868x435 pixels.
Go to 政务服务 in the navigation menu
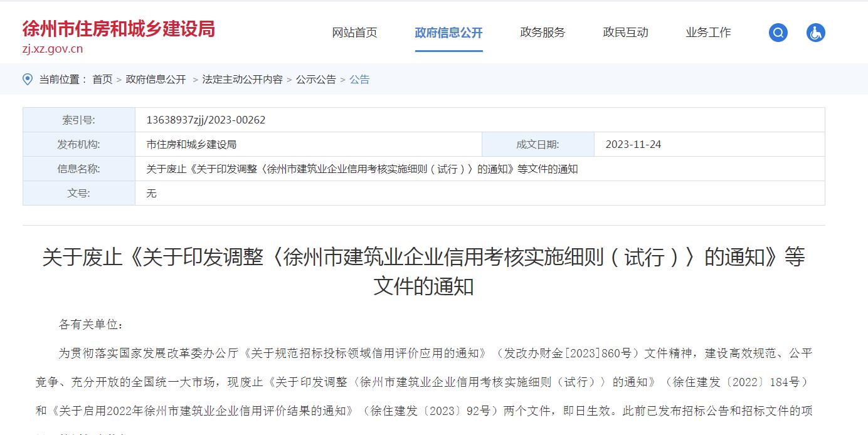click(542, 33)
